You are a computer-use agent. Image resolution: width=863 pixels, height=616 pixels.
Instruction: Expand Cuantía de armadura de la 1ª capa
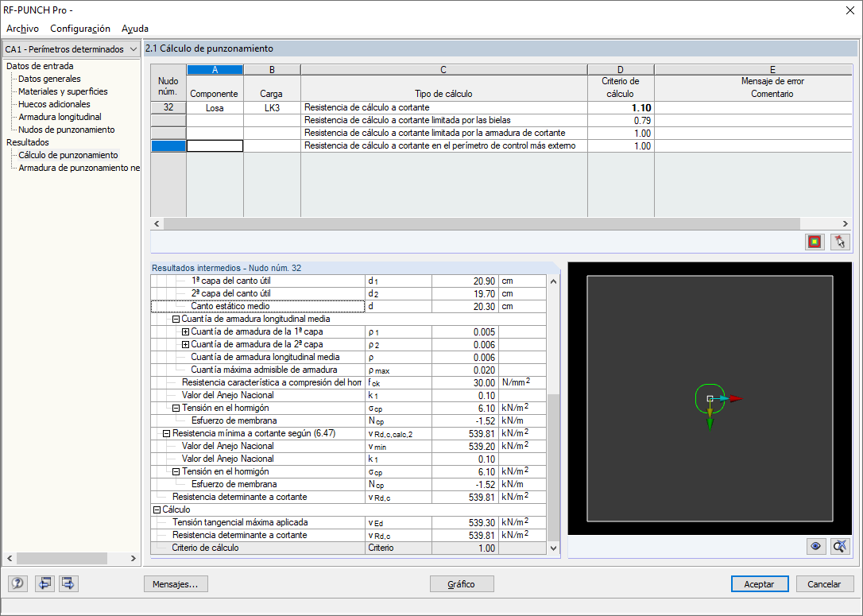[185, 332]
